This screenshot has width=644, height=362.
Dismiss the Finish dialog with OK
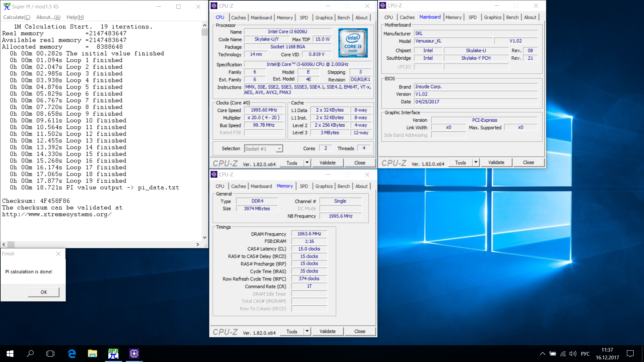pos(44,292)
